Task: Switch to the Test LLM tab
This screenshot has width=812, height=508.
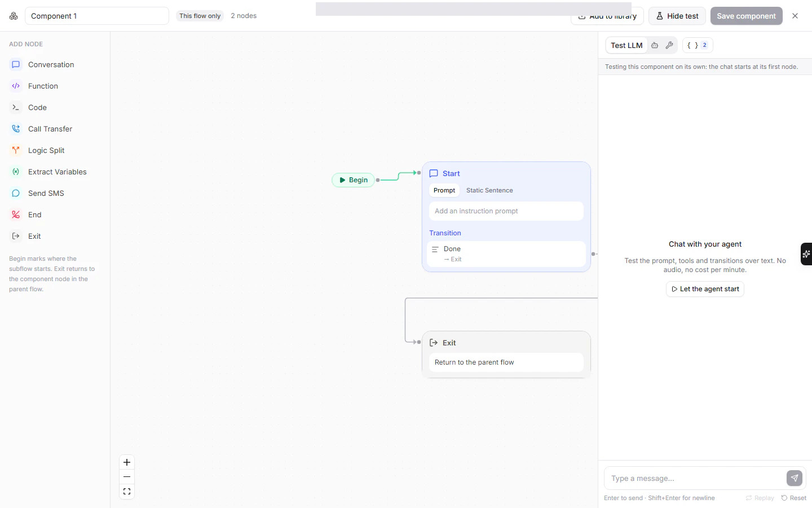Action: [x=626, y=45]
